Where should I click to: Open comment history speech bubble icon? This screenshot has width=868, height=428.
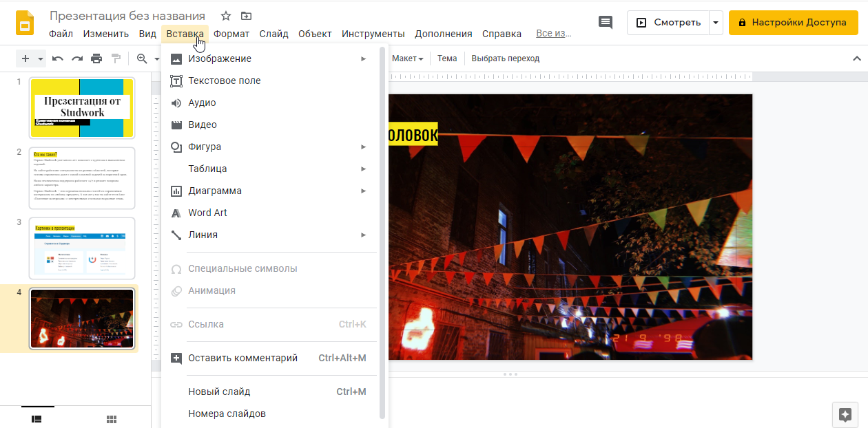tap(606, 22)
